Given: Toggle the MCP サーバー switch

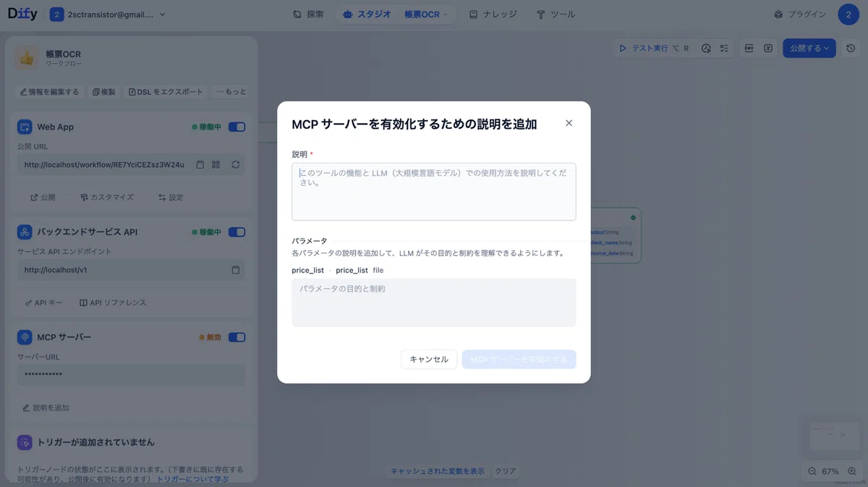Looking at the screenshot, I should [x=237, y=337].
